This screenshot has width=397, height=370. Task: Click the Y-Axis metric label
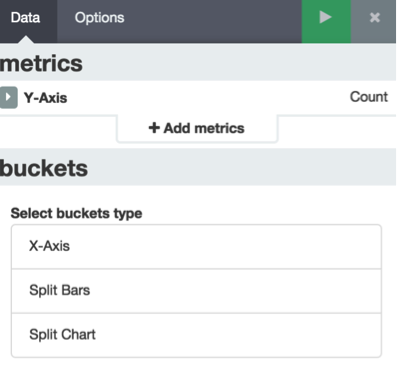pos(45,98)
